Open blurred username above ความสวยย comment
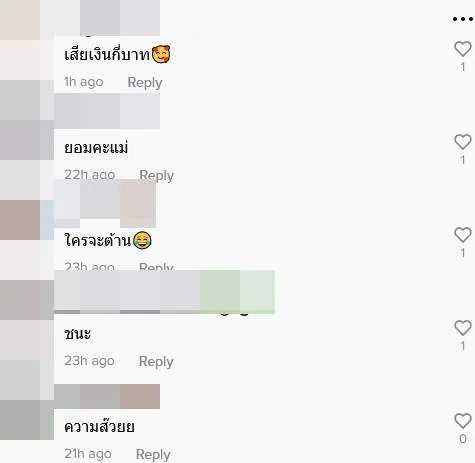 107,396
